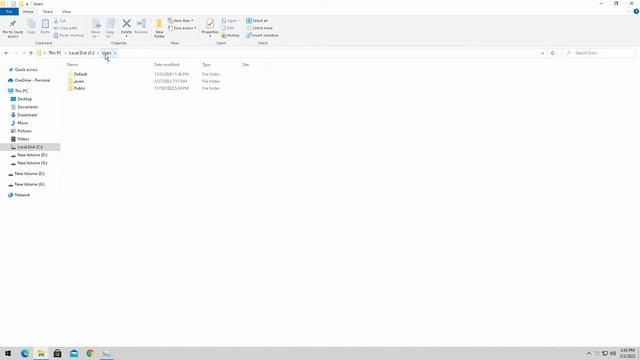Viewport: 640px width, 360px height.
Task: Go back using the Back arrow
Action: (x=6, y=53)
